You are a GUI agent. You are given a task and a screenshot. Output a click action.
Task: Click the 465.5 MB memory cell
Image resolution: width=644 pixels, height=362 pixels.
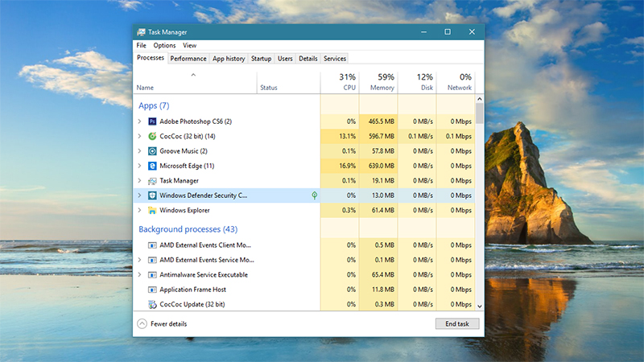(x=378, y=121)
